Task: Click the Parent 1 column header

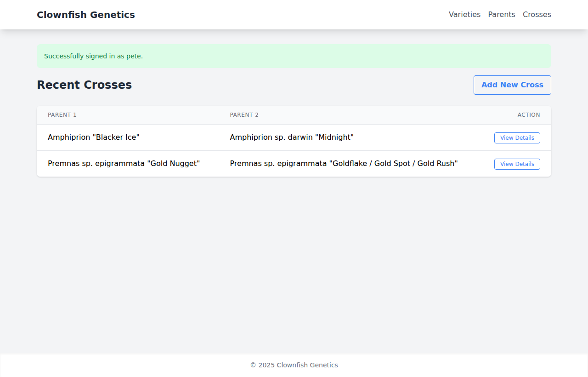Action: [62, 115]
